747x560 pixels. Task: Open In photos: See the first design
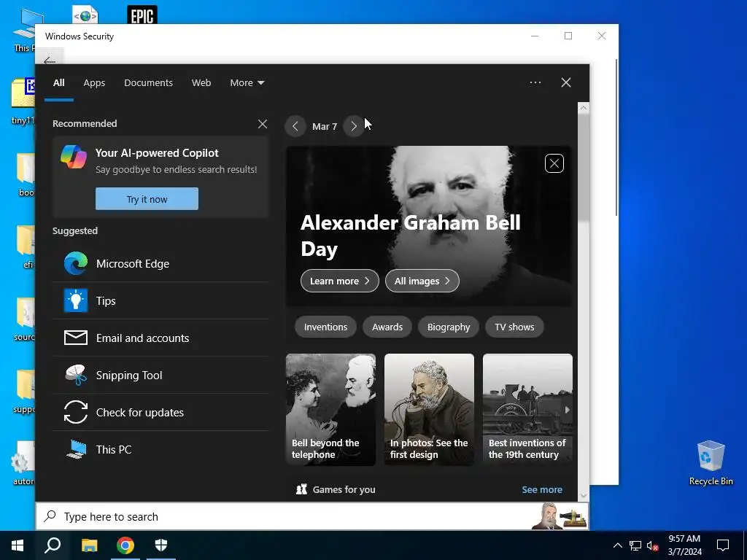[429, 410]
